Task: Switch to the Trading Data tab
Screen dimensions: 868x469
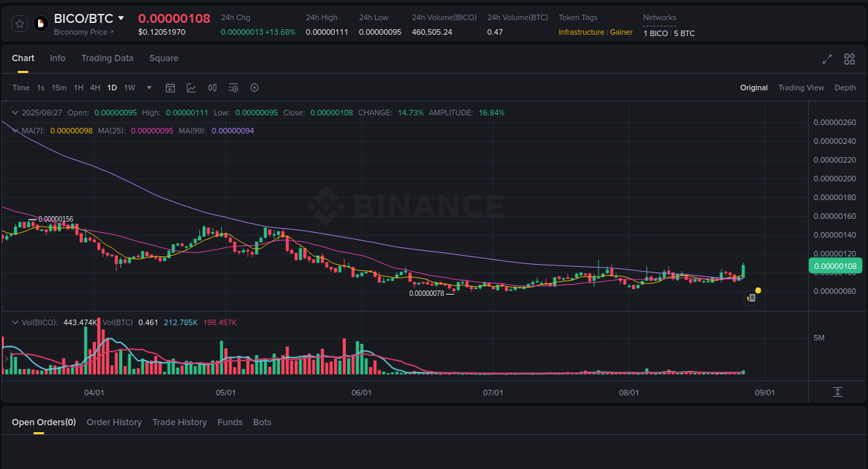Action: (107, 58)
